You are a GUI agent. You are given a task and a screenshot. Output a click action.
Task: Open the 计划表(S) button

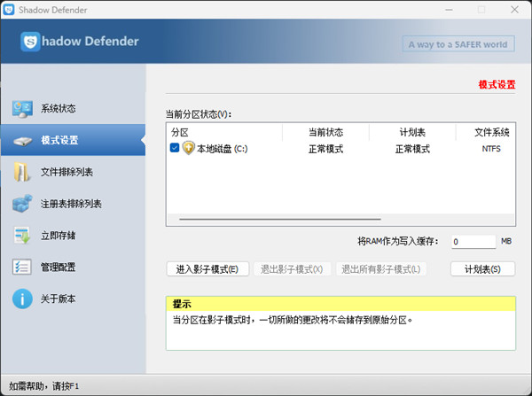[x=482, y=269]
